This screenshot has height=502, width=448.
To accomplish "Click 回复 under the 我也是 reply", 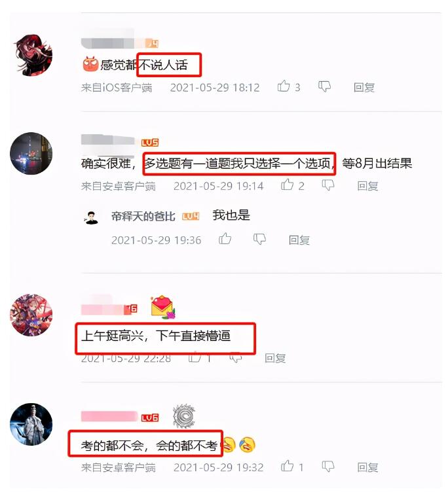I will (299, 240).
